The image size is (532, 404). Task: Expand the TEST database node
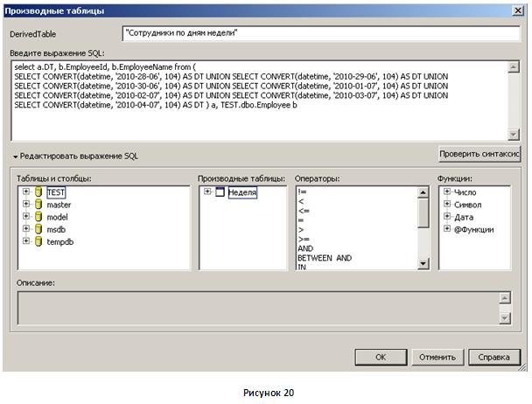click(x=26, y=192)
